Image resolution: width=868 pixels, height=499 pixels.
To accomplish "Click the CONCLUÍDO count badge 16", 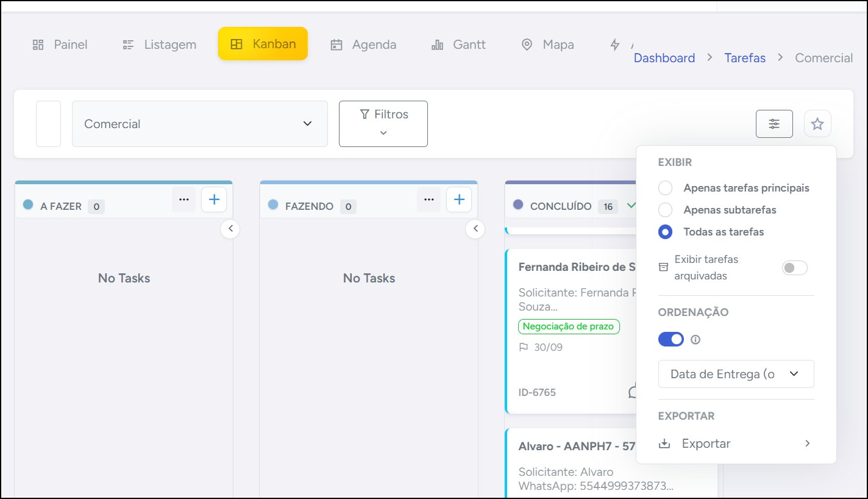I will coord(607,206).
